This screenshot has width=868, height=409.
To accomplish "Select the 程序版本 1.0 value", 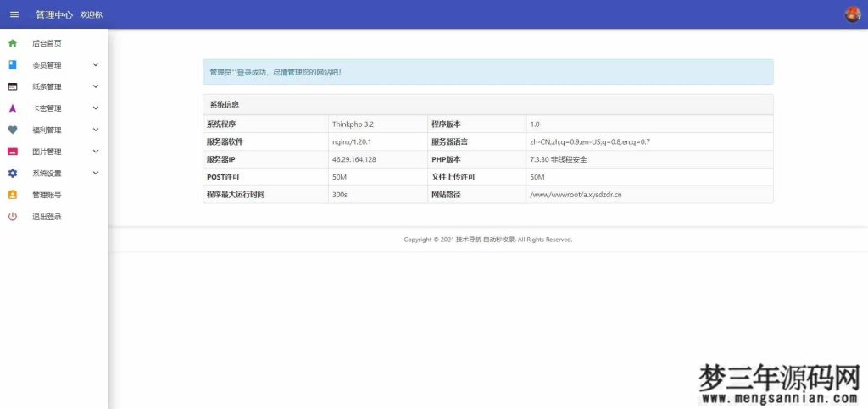I will (649, 124).
